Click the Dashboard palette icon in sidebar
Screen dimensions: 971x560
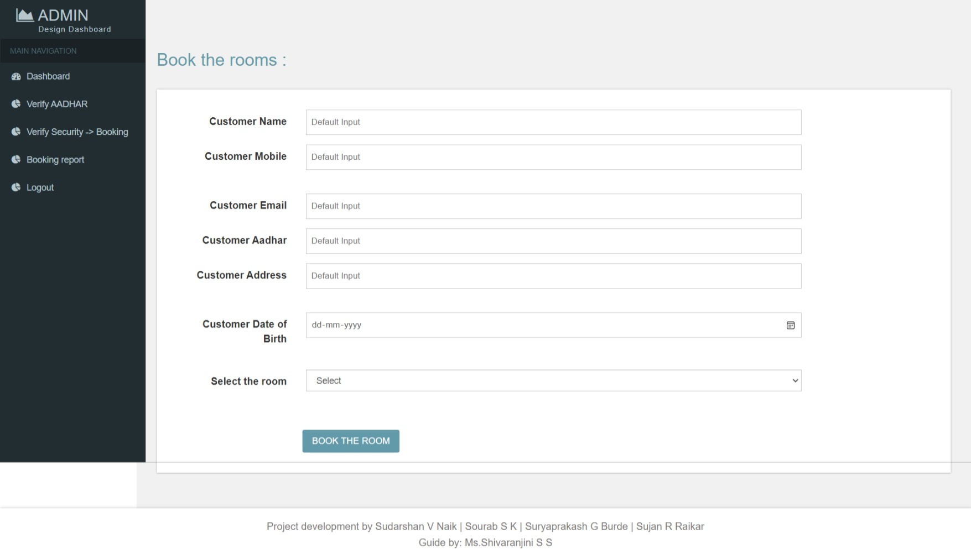coord(16,76)
